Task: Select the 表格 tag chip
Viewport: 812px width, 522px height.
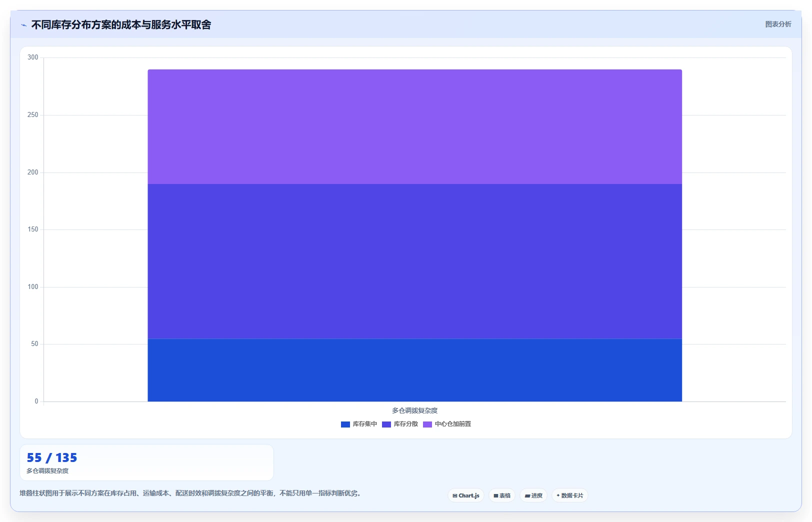Action: pyautogui.click(x=501, y=495)
